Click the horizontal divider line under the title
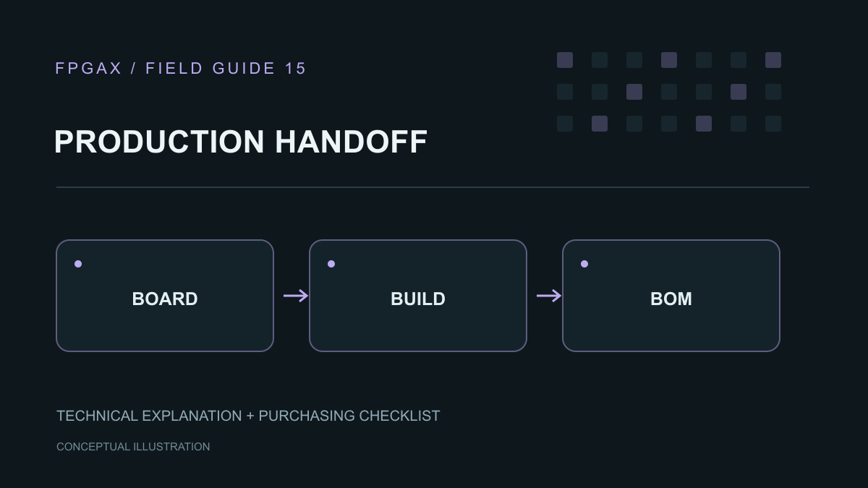This screenshot has width=868, height=488. pyautogui.click(x=433, y=187)
